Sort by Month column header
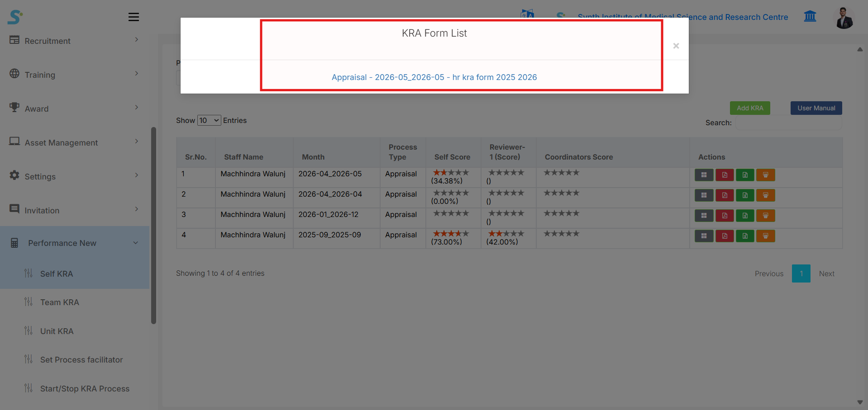The width and height of the screenshot is (868, 410). 337,152
